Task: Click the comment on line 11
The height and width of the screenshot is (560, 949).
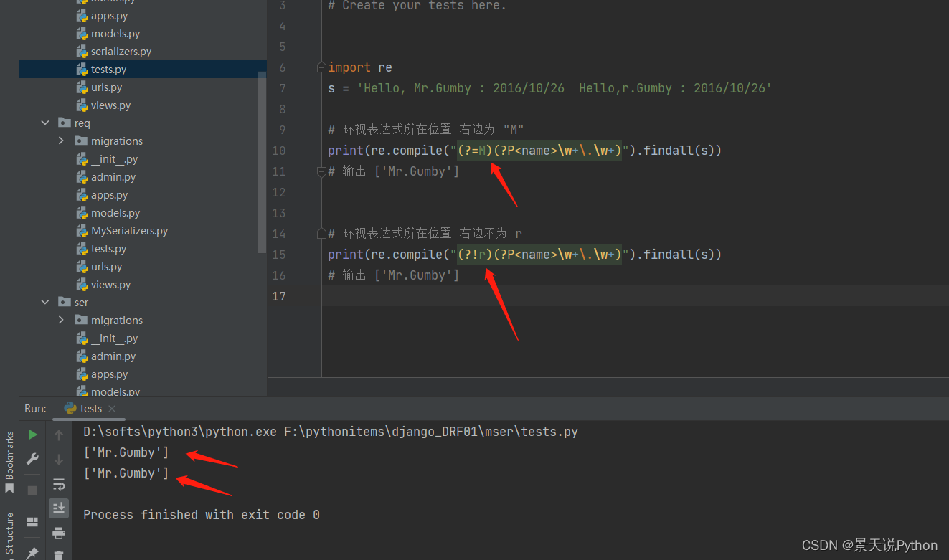Action: pos(393,171)
